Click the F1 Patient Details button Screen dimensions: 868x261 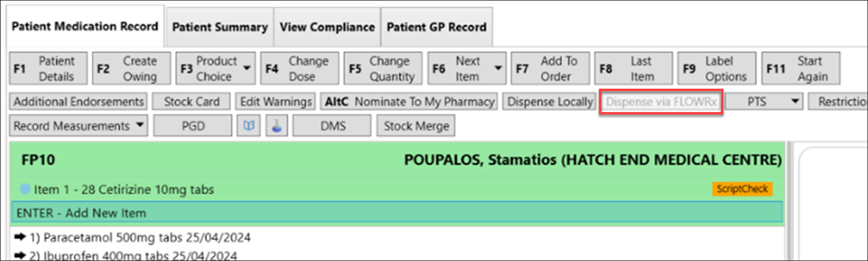(48, 68)
